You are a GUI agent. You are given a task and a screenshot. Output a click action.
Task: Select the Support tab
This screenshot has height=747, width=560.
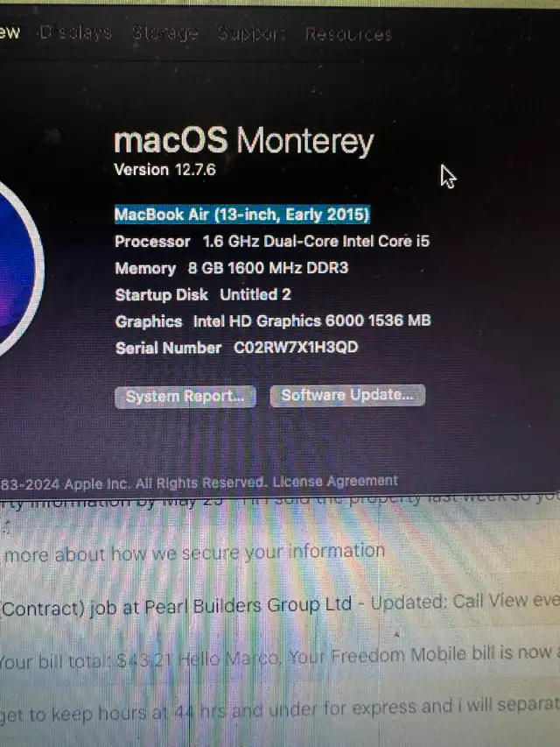click(251, 33)
